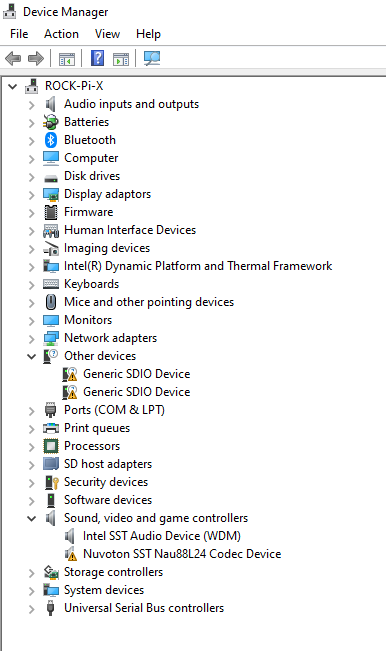This screenshot has width=386, height=651.
Task: Click the Disk drives icon
Action: pyautogui.click(x=51, y=178)
